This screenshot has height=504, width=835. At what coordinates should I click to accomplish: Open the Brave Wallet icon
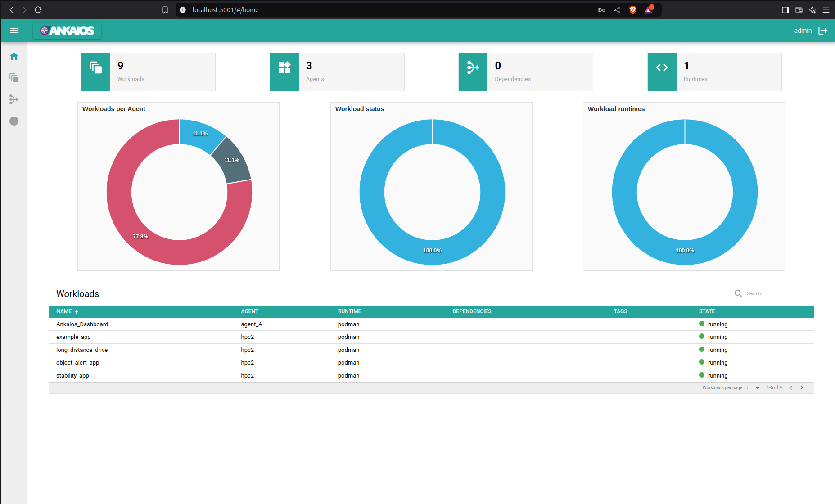[799, 10]
